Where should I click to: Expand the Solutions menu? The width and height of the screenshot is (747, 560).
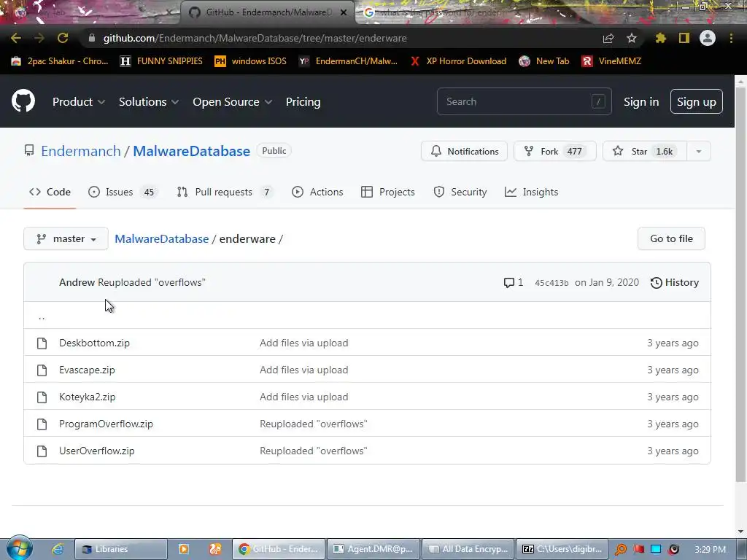[149, 102]
